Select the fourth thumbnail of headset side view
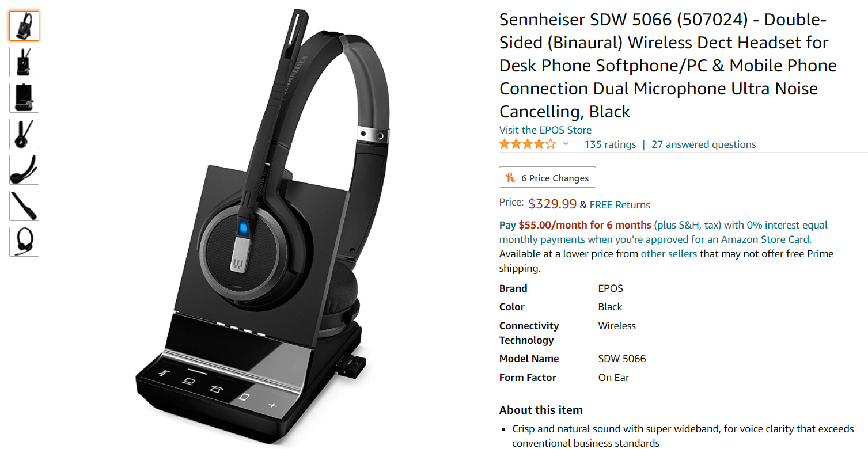Viewport: 868px width, 449px height. click(x=24, y=134)
